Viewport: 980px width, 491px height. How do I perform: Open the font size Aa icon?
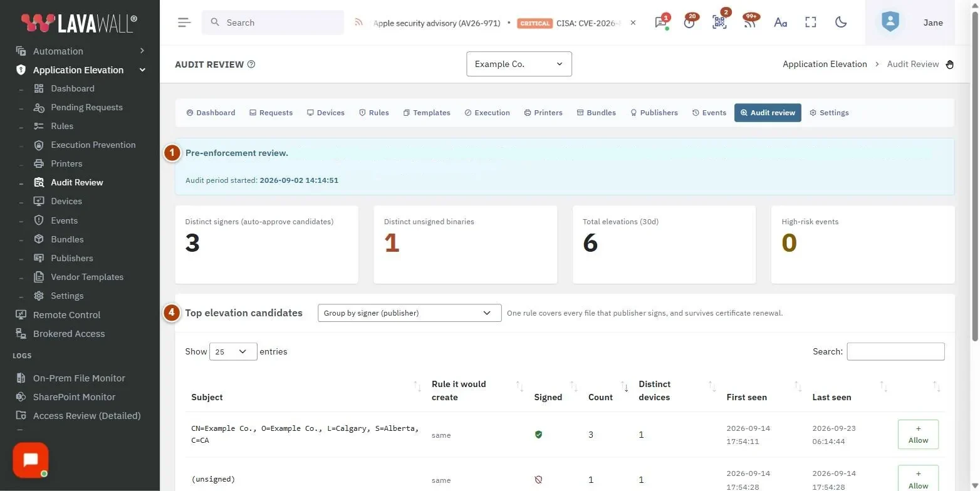780,23
